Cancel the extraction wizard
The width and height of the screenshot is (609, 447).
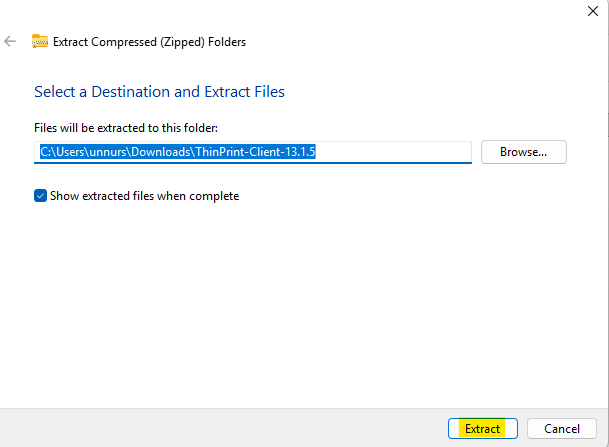pos(561,428)
